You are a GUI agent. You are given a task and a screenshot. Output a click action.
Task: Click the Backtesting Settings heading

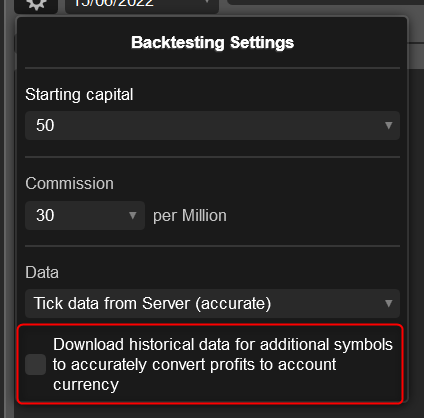212,42
